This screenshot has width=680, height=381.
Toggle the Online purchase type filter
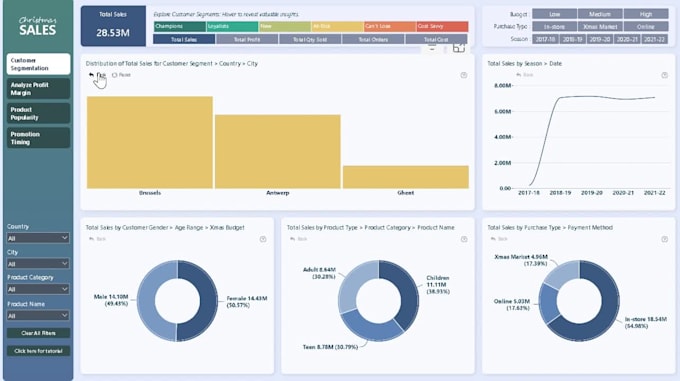(646, 26)
